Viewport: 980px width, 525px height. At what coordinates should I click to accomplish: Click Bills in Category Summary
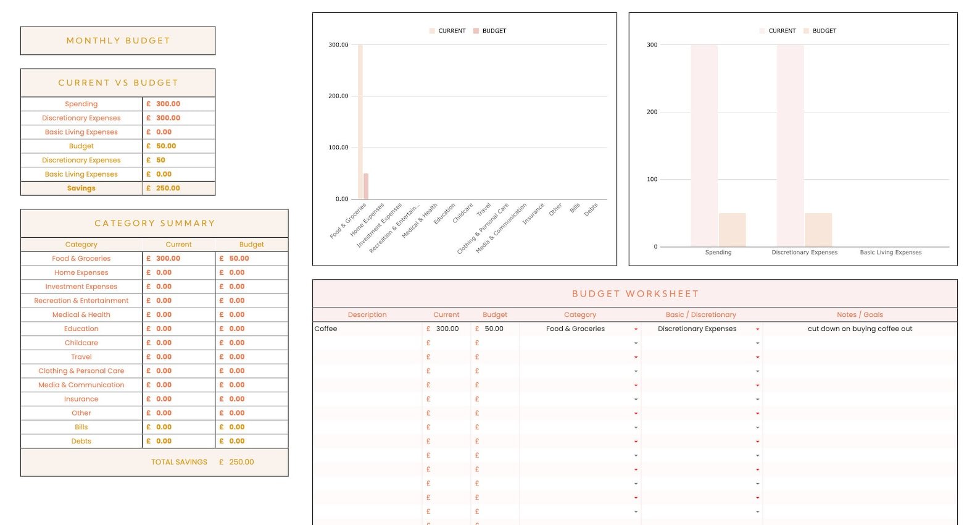click(x=81, y=427)
